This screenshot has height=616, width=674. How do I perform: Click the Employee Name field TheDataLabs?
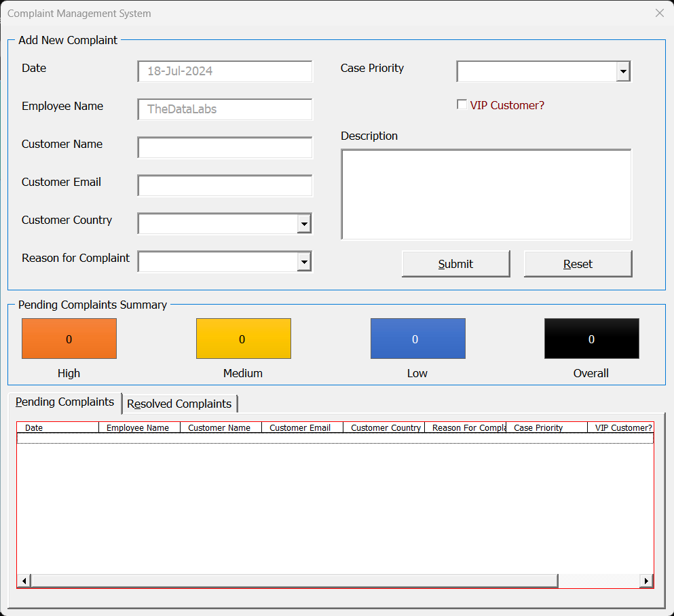click(x=225, y=109)
